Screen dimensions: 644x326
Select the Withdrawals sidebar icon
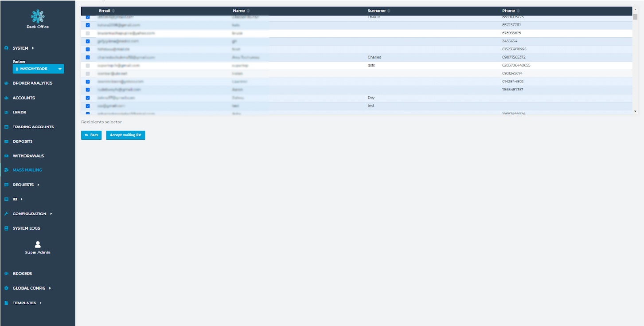6,156
